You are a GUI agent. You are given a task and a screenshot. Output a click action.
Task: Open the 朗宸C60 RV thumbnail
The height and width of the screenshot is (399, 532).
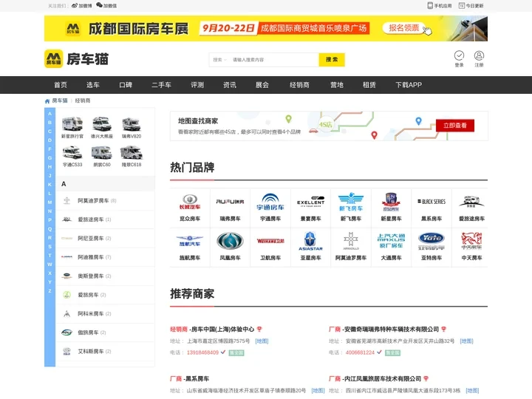pyautogui.click(x=102, y=152)
